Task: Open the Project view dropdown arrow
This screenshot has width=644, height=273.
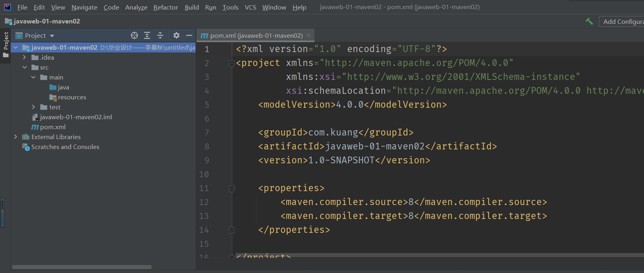Action: pyautogui.click(x=52, y=36)
